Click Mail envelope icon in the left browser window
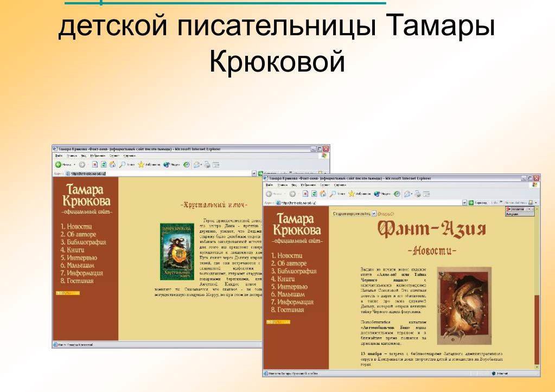This screenshot has height=392, width=555. (x=196, y=164)
